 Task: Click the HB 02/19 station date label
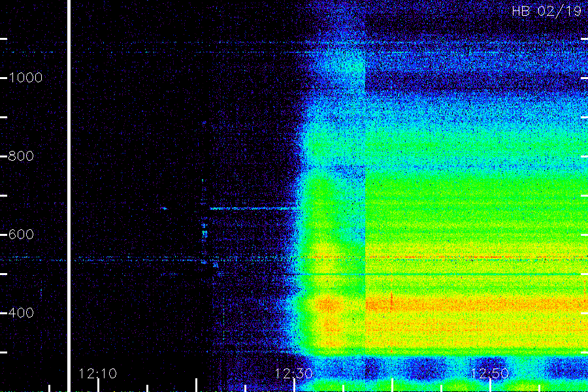tap(547, 11)
